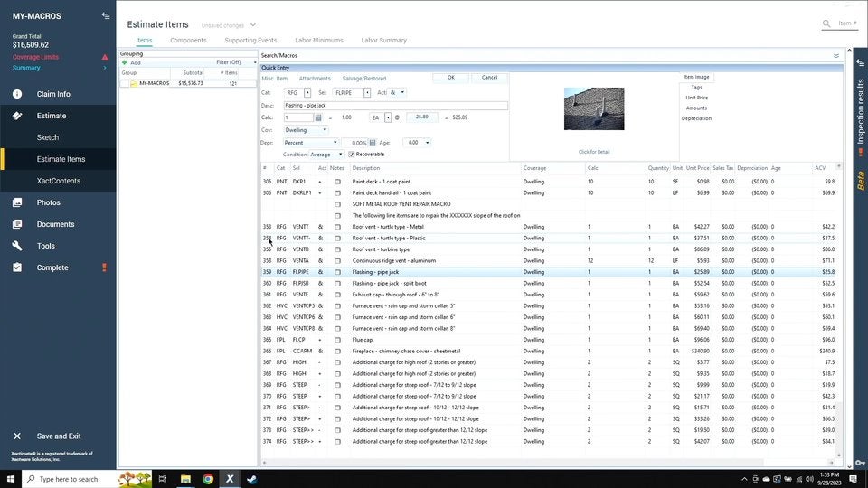
Task: Click the Photos icon in the sidebar
Action: [17, 202]
